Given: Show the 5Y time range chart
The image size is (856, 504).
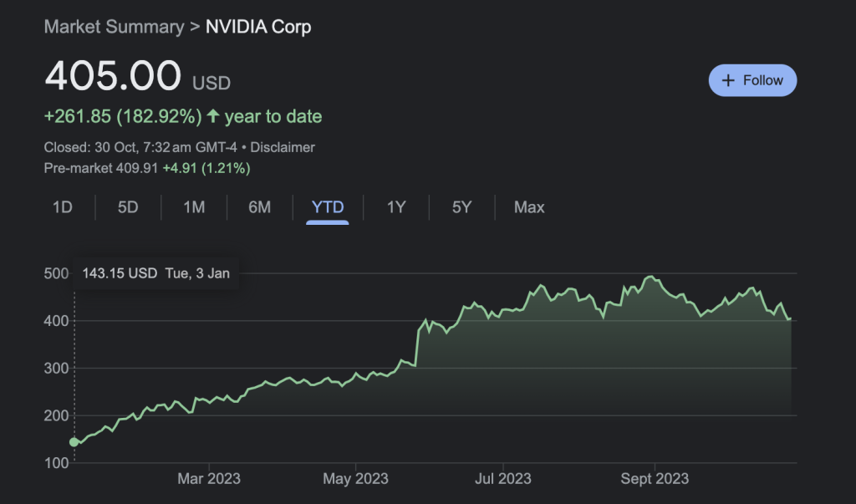Looking at the screenshot, I should point(461,207).
